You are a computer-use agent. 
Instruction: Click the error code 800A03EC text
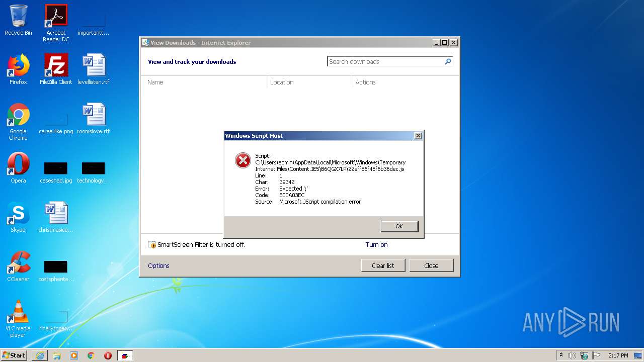[292, 195]
